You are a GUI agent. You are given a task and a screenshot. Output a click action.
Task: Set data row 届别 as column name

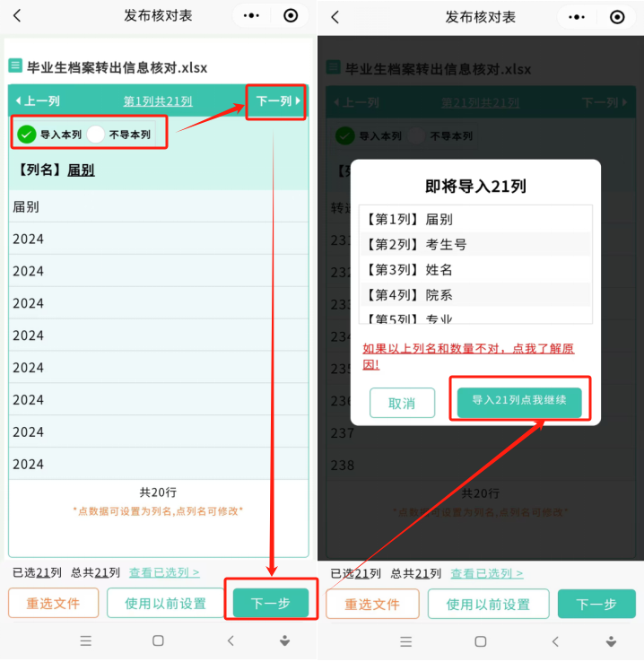[x=158, y=206]
